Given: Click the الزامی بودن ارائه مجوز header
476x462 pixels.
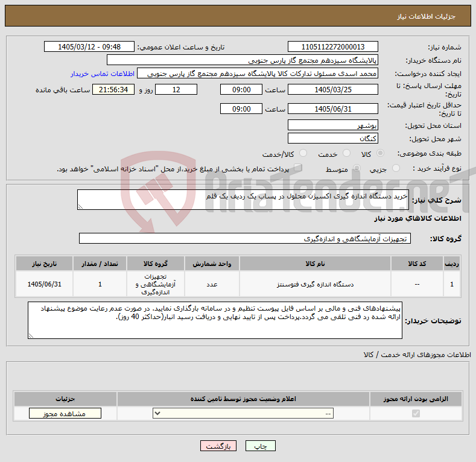Looking at the screenshot, I should 416,399.
